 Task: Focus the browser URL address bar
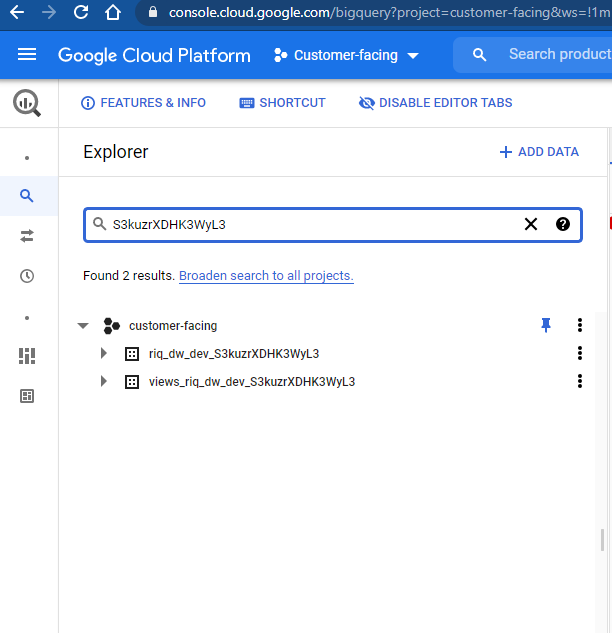pos(375,13)
